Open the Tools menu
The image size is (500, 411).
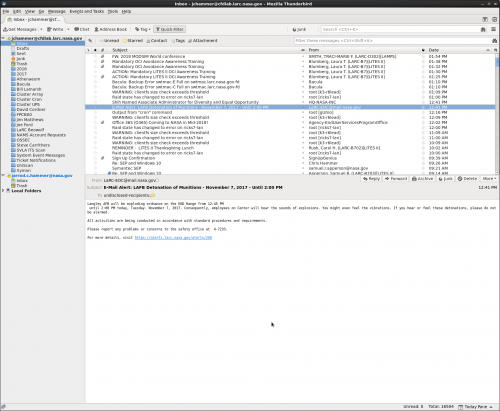point(113,11)
